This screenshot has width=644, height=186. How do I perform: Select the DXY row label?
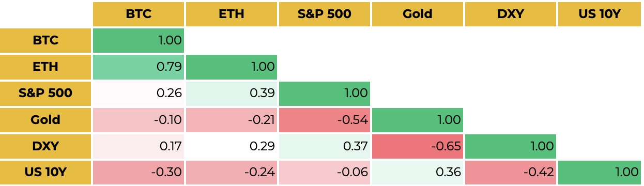coord(45,146)
